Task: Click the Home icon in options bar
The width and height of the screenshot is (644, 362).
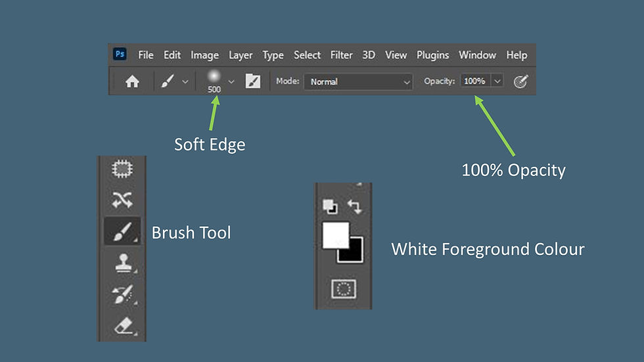Action: pos(132,81)
